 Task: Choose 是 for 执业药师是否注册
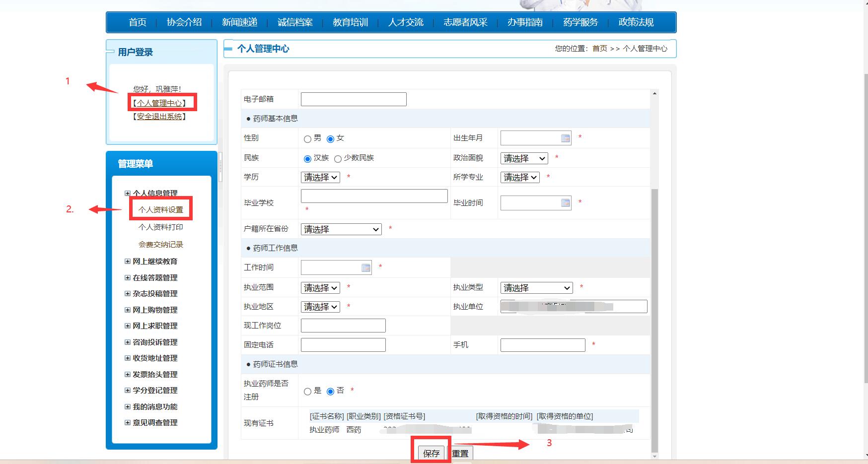(307, 392)
